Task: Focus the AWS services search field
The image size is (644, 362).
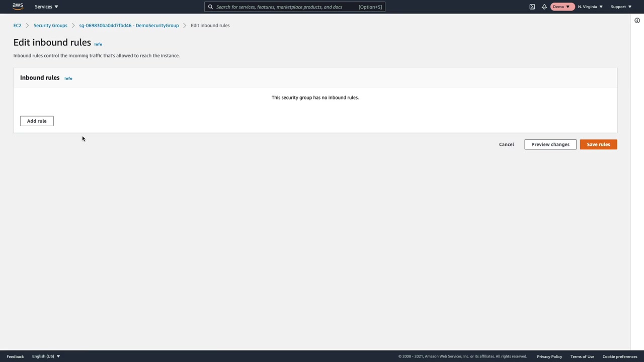Action: coord(295,7)
